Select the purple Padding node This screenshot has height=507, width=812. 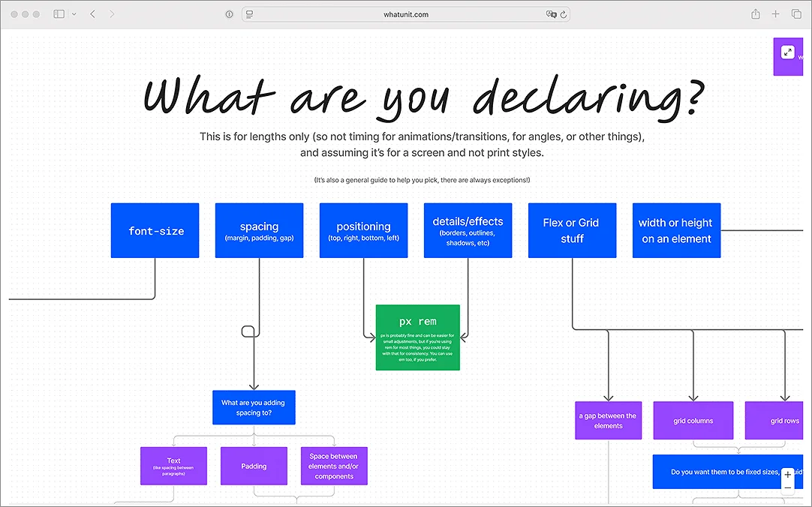coord(254,466)
